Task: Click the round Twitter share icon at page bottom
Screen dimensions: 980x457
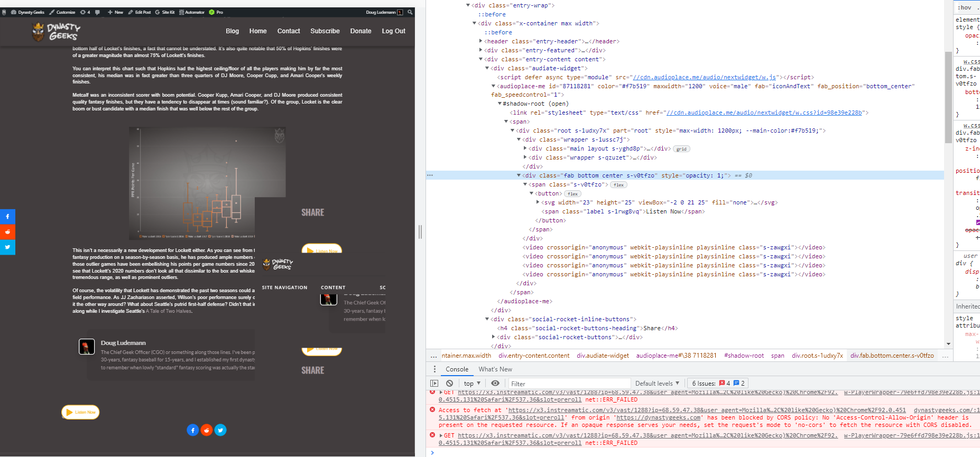Action: pos(220,430)
